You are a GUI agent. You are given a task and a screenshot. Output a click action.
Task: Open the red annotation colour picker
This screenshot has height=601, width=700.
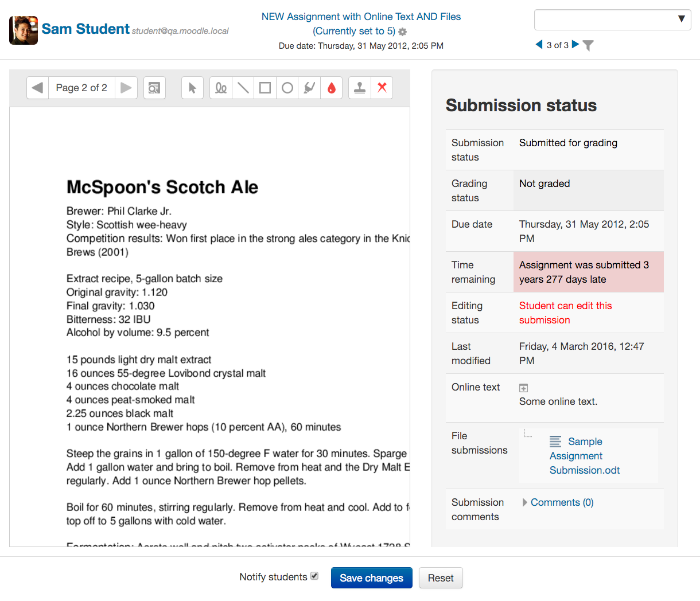[332, 88]
